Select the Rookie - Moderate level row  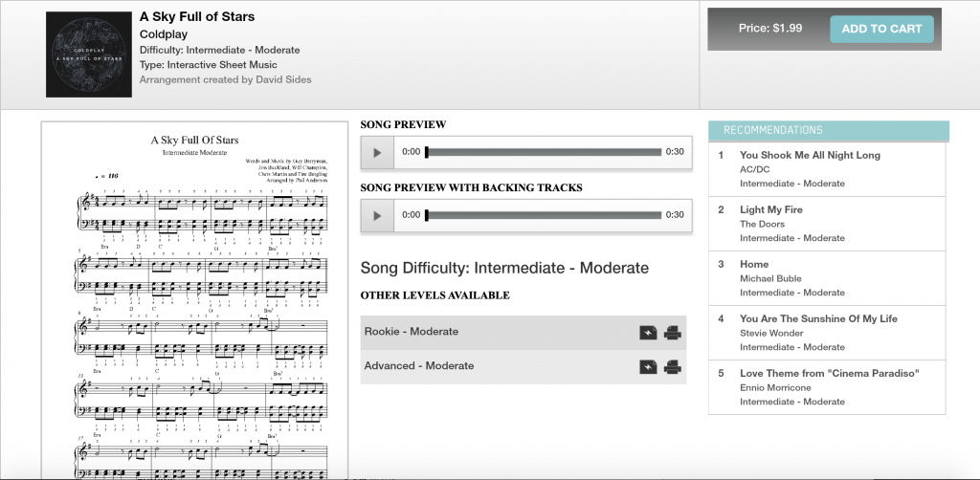pyautogui.click(x=523, y=332)
